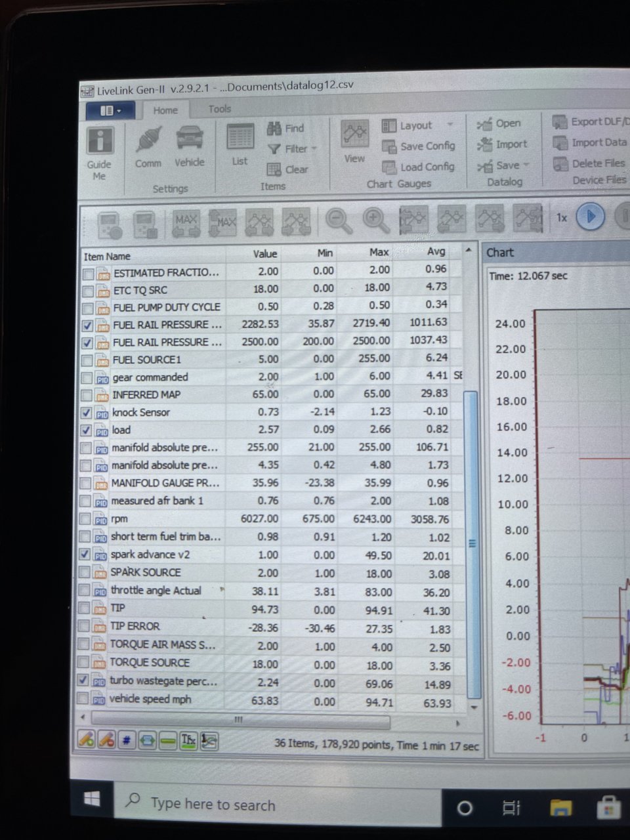Click the zoom out magnifier icon
Viewport: 630px width, 840px height.
[x=339, y=220]
